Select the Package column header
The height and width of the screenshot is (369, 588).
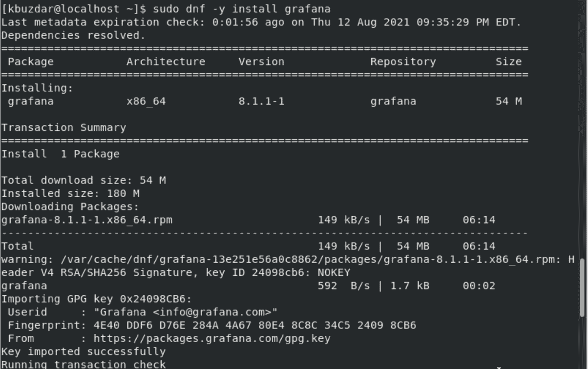click(x=31, y=61)
